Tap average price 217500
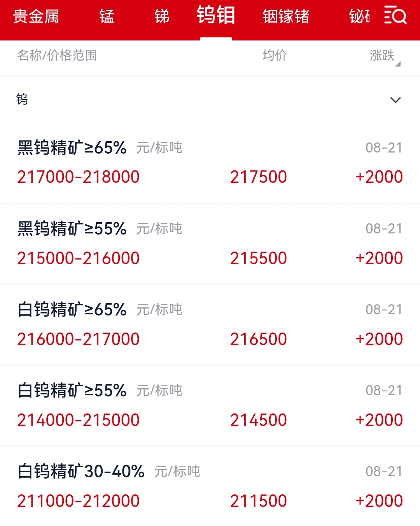This screenshot has width=420, height=526. (258, 177)
